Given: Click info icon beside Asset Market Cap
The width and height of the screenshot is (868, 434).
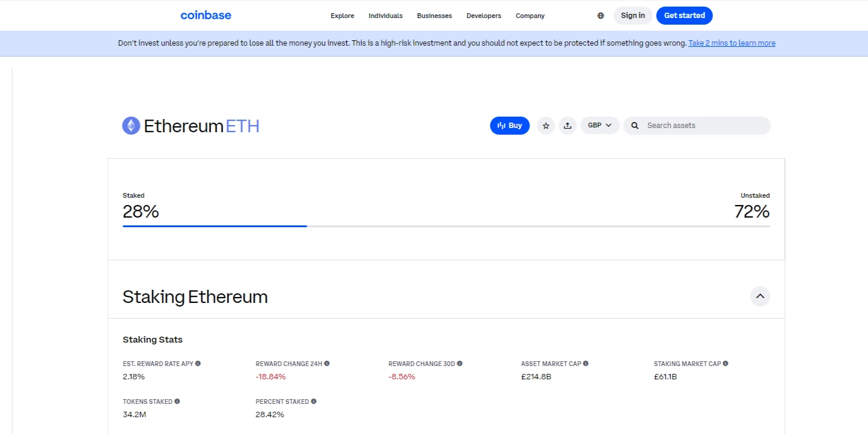Looking at the screenshot, I should point(586,364).
